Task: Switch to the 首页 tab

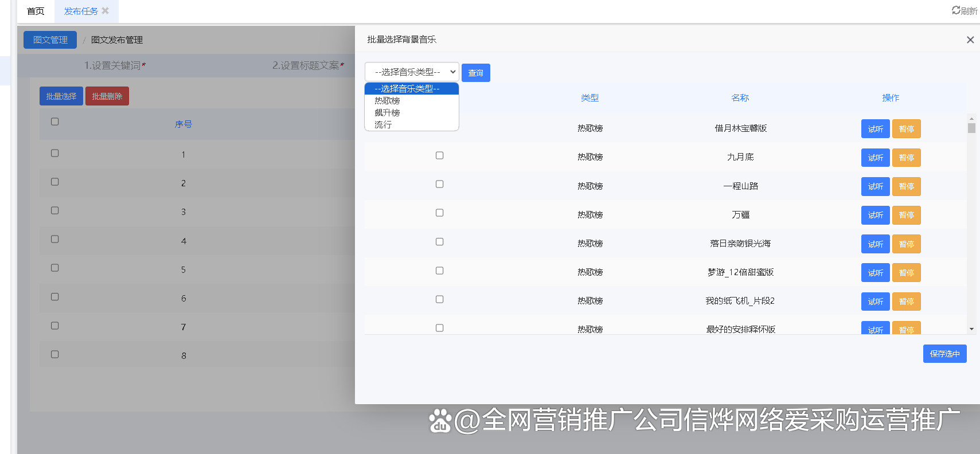Action: (x=36, y=11)
